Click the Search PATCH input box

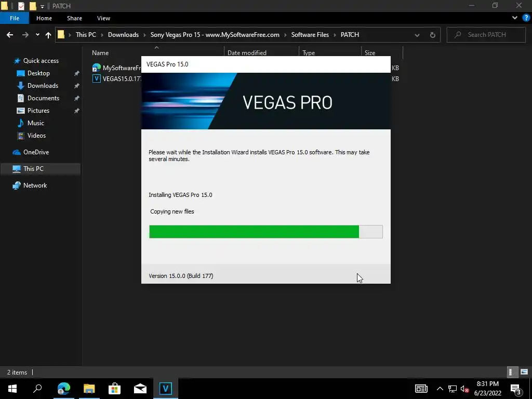[x=486, y=35]
